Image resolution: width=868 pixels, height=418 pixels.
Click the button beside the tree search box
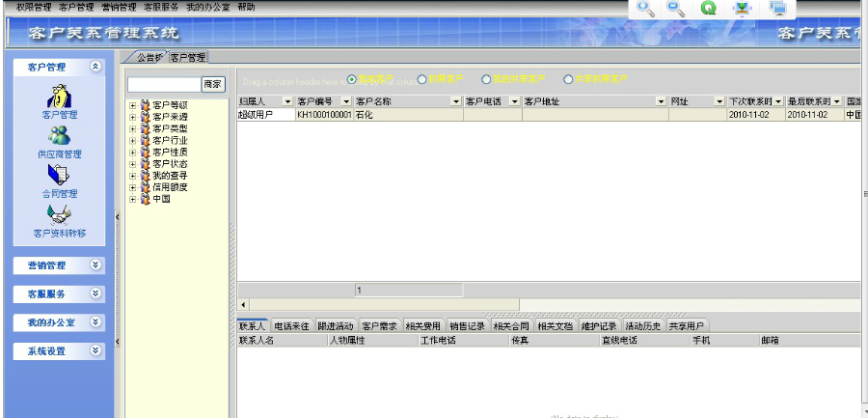click(213, 84)
